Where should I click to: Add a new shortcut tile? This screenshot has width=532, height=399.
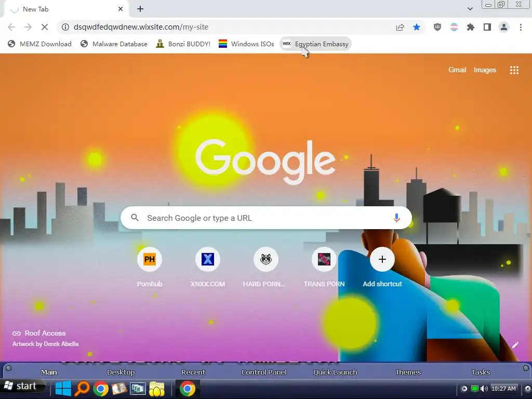[x=382, y=268]
